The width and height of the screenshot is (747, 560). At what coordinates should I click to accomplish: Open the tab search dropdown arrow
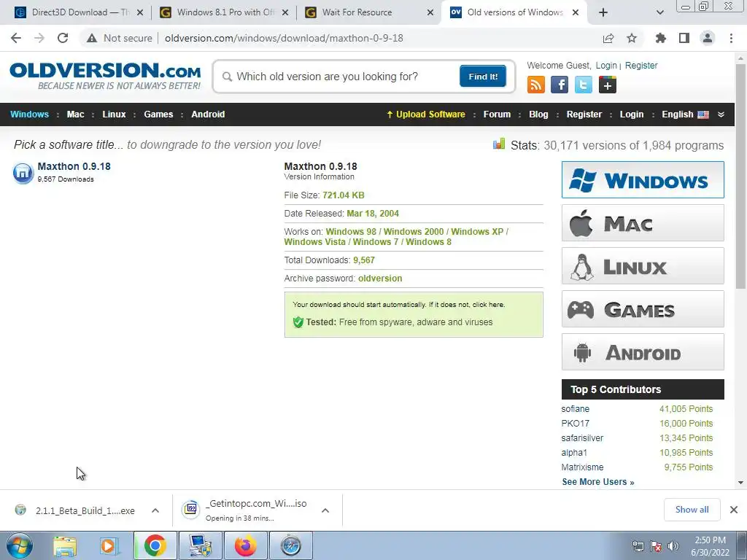click(659, 12)
